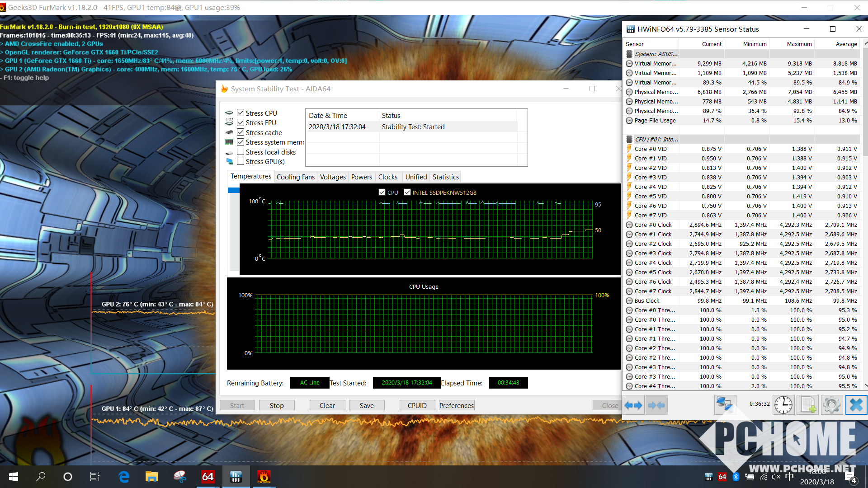The width and height of the screenshot is (868, 488).
Task: Select Temperatures tab in AIDA64
Action: tap(251, 177)
